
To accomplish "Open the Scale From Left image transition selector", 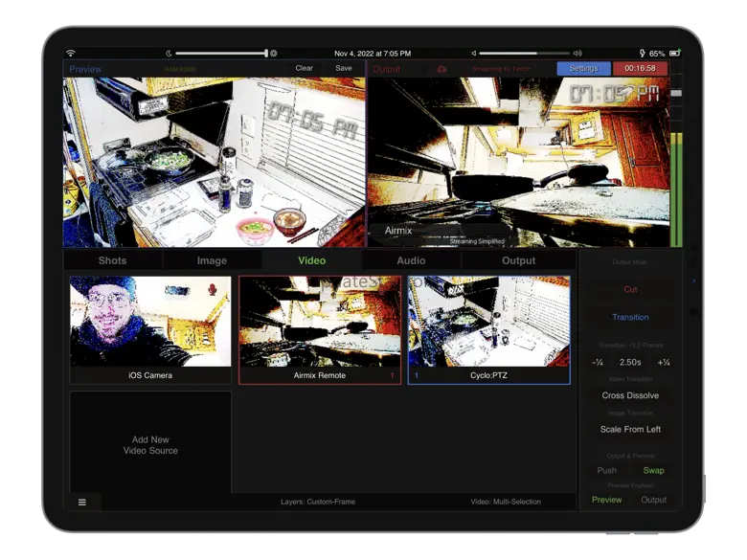I will [x=630, y=429].
